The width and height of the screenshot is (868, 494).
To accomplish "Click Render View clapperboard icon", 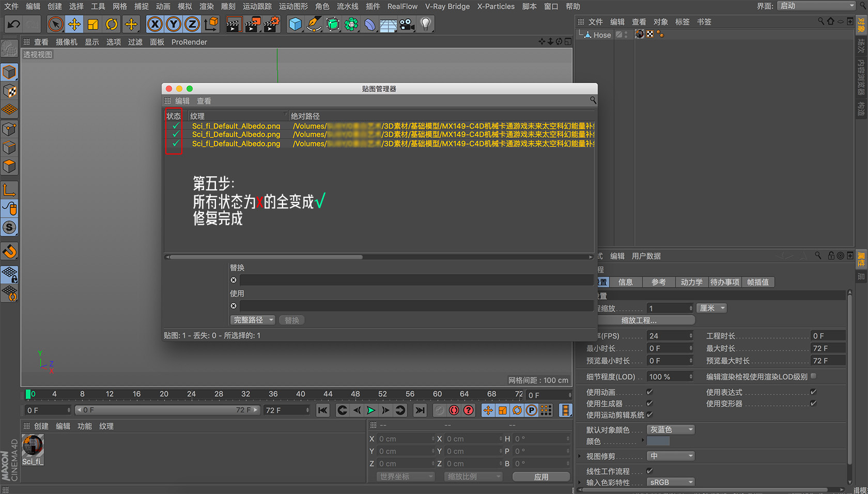I will click(234, 24).
